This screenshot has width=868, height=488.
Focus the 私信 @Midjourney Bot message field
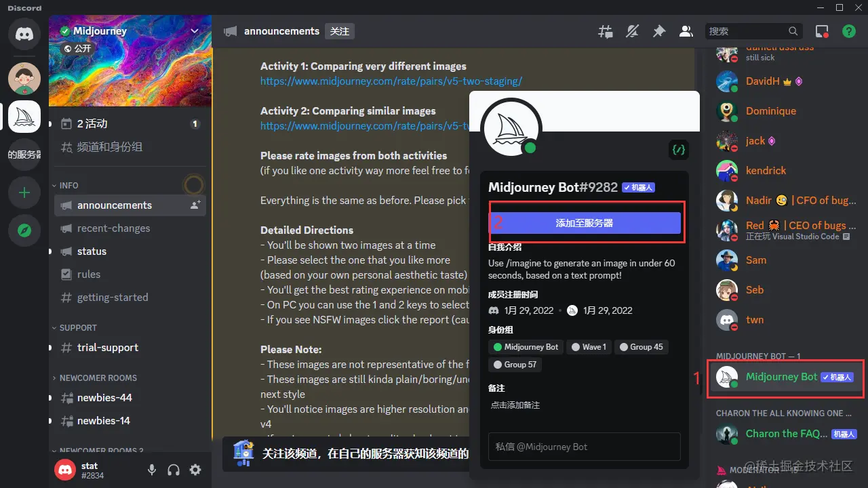pos(585,447)
